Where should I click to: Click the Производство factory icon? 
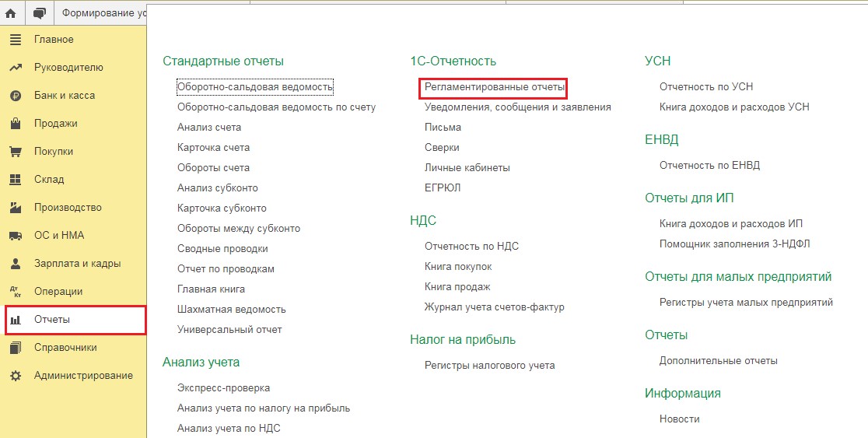[x=16, y=208]
